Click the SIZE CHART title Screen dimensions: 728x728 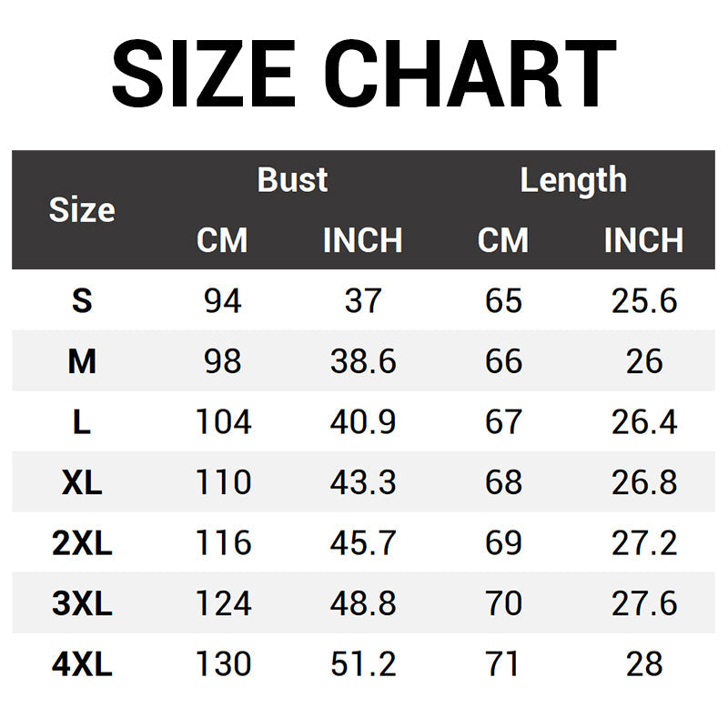[x=364, y=73]
